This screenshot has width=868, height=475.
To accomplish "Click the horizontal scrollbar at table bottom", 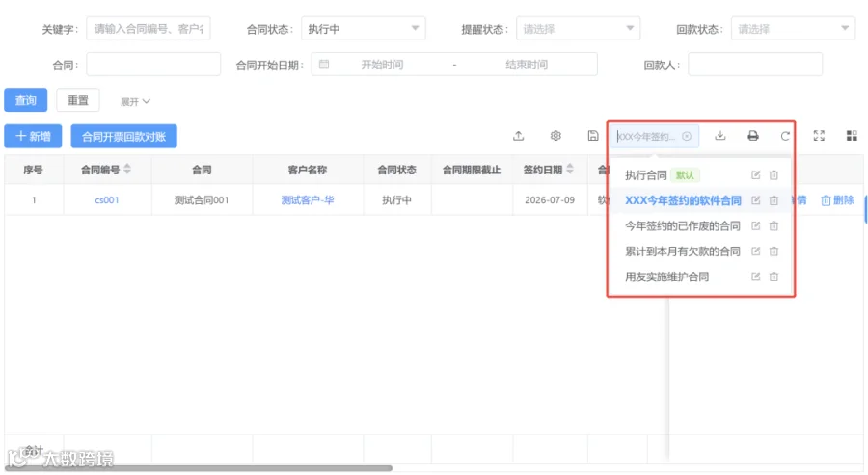I will coord(198,468).
